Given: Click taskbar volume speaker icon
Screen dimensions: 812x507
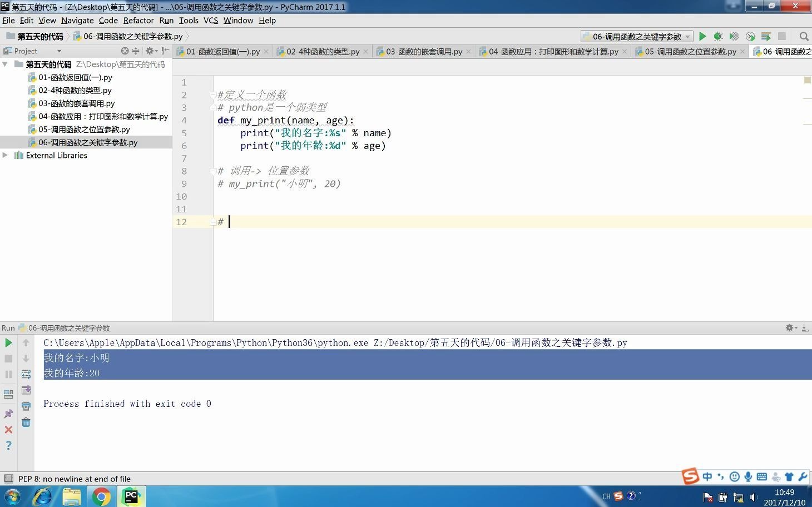Looking at the screenshot, I should pos(754,497).
